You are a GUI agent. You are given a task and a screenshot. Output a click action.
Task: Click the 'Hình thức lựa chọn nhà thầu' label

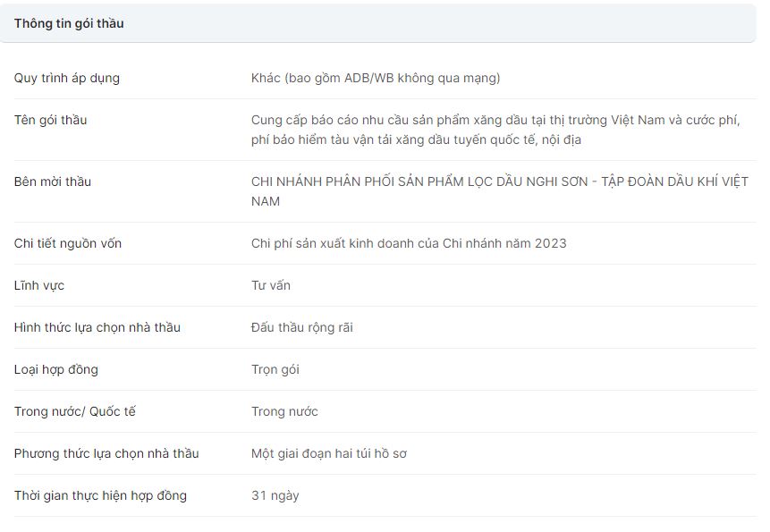97,327
